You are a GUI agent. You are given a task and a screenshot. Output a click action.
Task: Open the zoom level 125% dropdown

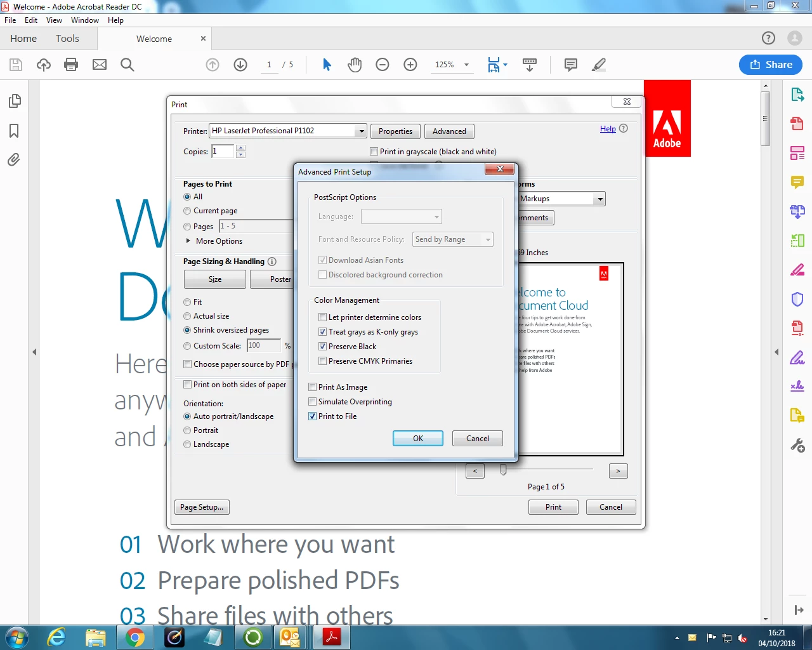466,65
